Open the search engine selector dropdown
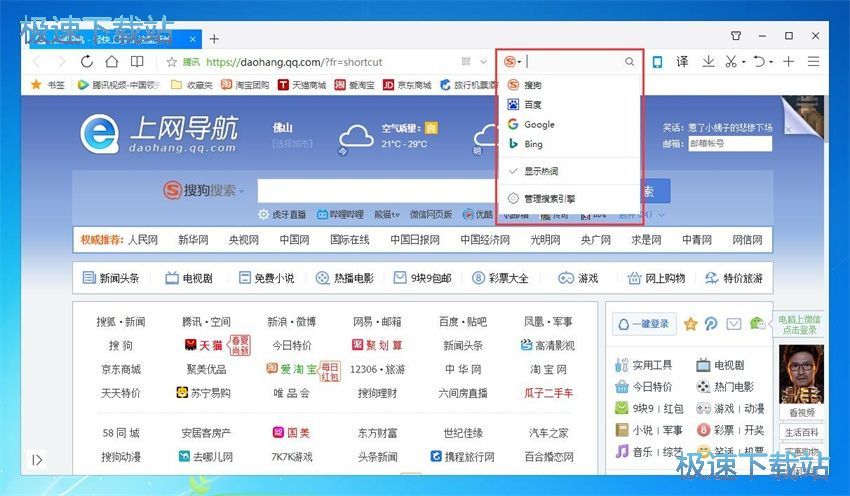 (x=512, y=62)
